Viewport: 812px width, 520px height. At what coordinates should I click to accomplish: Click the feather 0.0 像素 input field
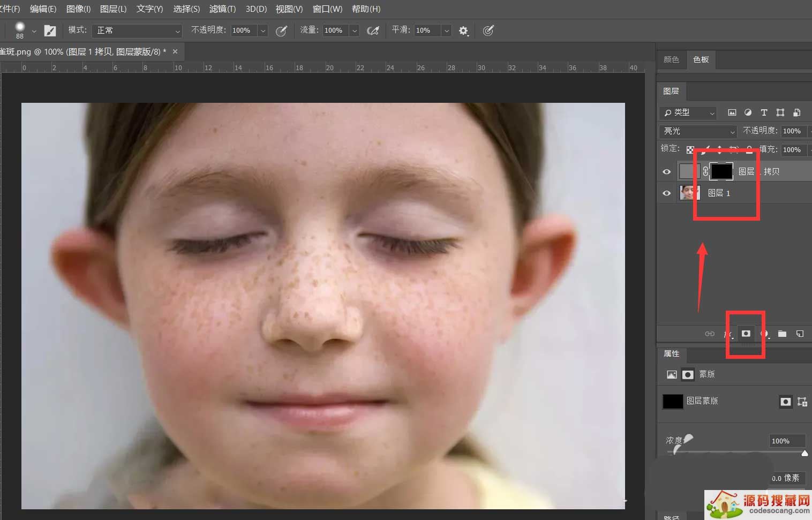coord(787,478)
